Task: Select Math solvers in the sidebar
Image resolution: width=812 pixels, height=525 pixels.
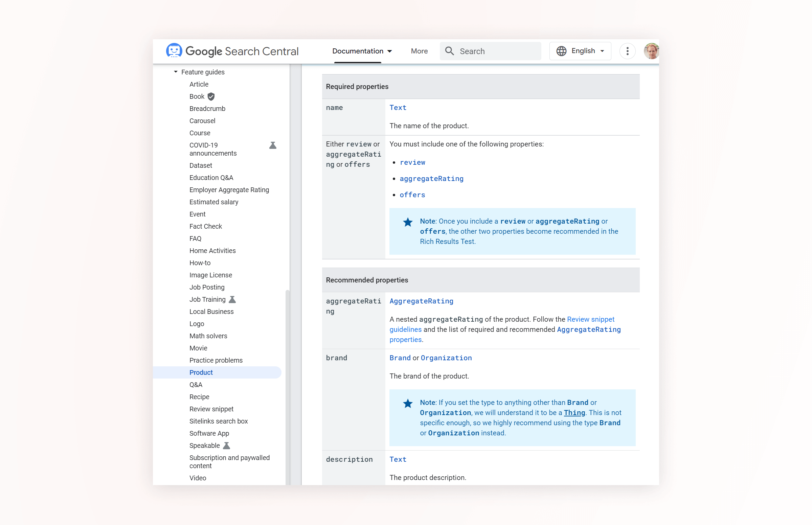Action: point(208,336)
